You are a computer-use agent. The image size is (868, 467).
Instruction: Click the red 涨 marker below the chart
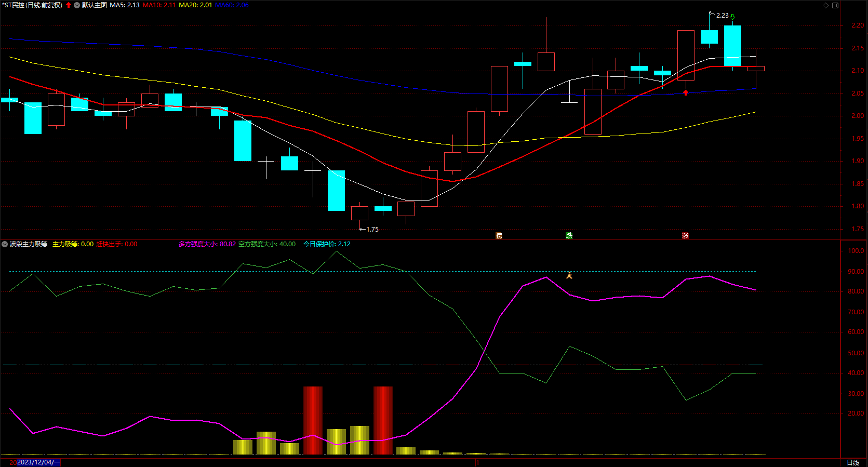click(x=685, y=236)
